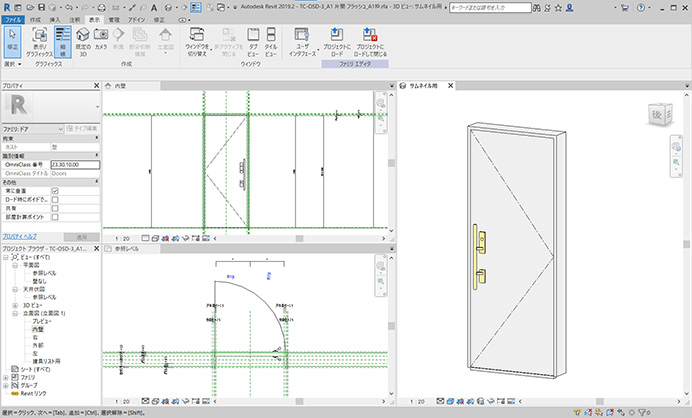Click the タイプ編集 button
Screen dimensions: 692x418
coord(82,128)
